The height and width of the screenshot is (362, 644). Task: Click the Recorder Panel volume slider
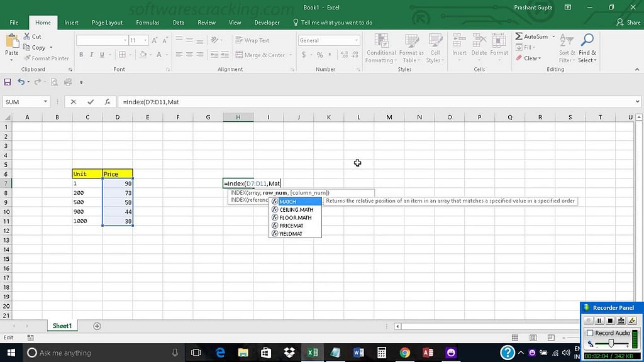(611, 344)
